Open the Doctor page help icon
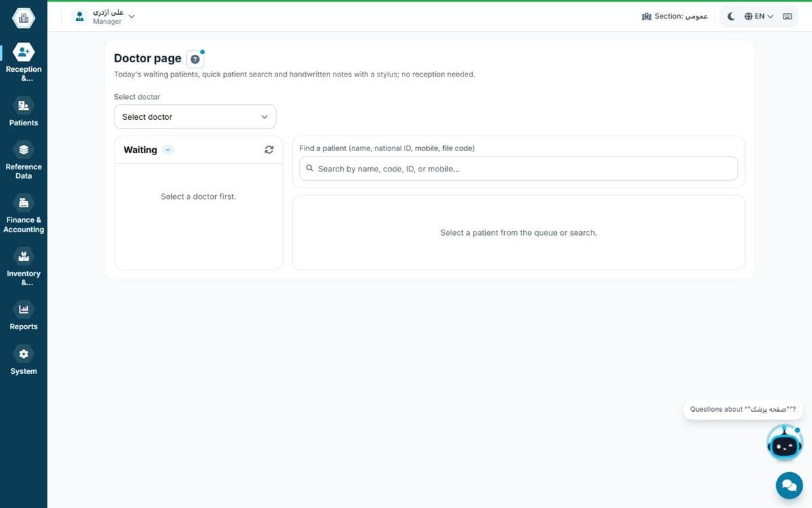The height and width of the screenshot is (508, 812). coord(195,59)
